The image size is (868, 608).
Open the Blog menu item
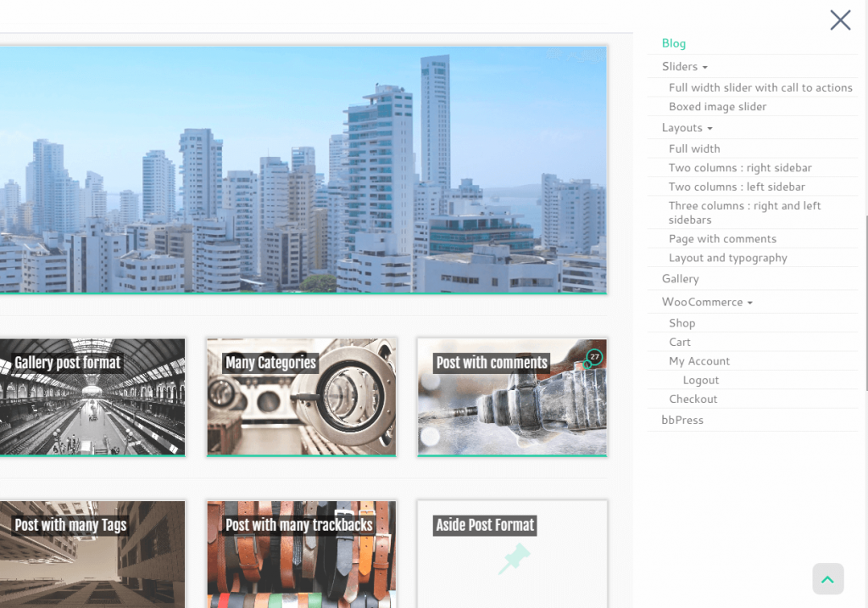pos(674,43)
